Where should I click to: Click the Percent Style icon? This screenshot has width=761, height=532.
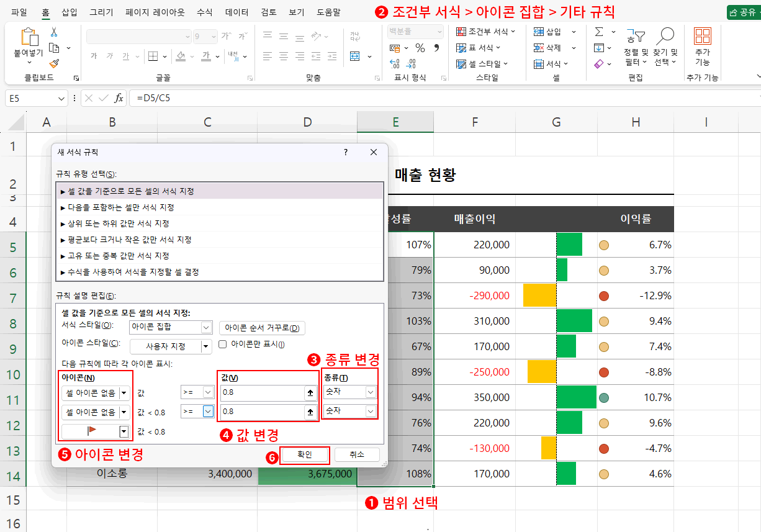pyautogui.click(x=420, y=48)
